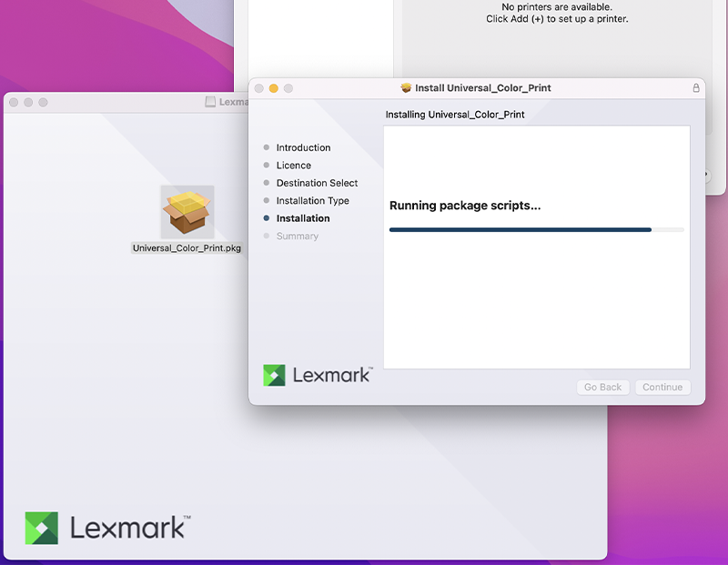This screenshot has width=728, height=565.
Task: Select the Universal_Color_Print.pkg package icon
Action: [187, 212]
